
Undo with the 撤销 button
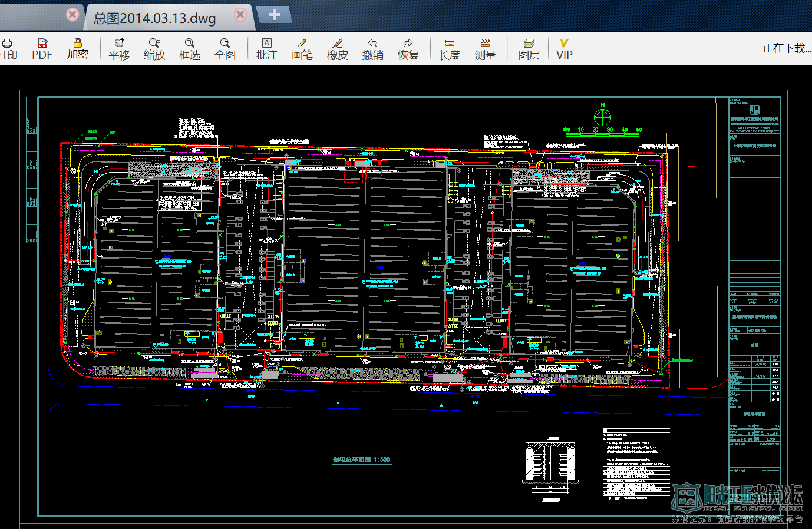pyautogui.click(x=373, y=49)
